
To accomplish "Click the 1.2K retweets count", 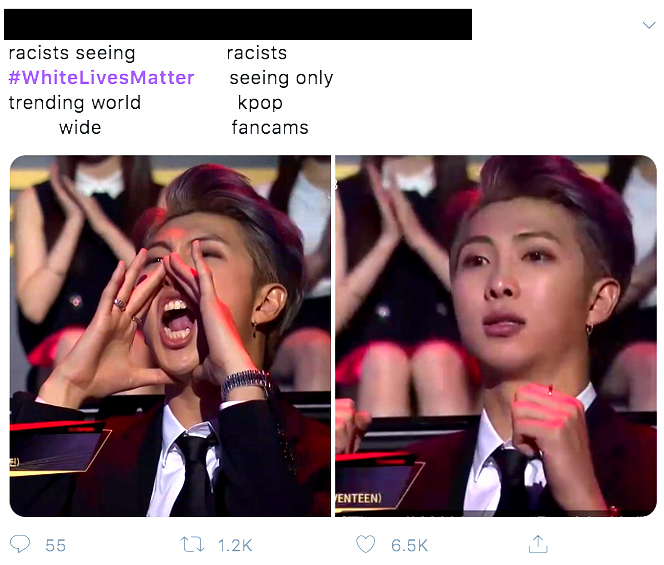I will point(235,545).
